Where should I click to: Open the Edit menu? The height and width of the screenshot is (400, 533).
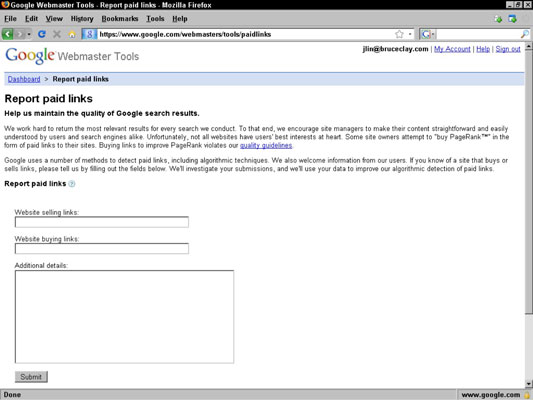pyautogui.click(x=31, y=19)
